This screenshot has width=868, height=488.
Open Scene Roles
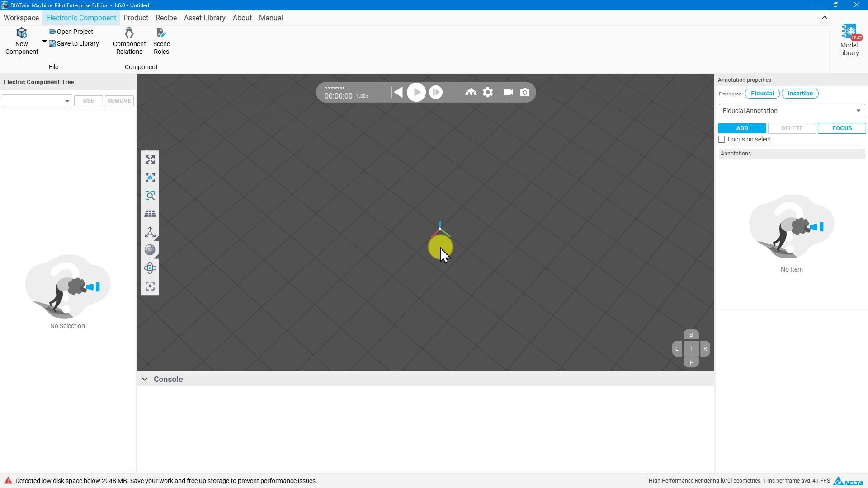pyautogui.click(x=161, y=41)
